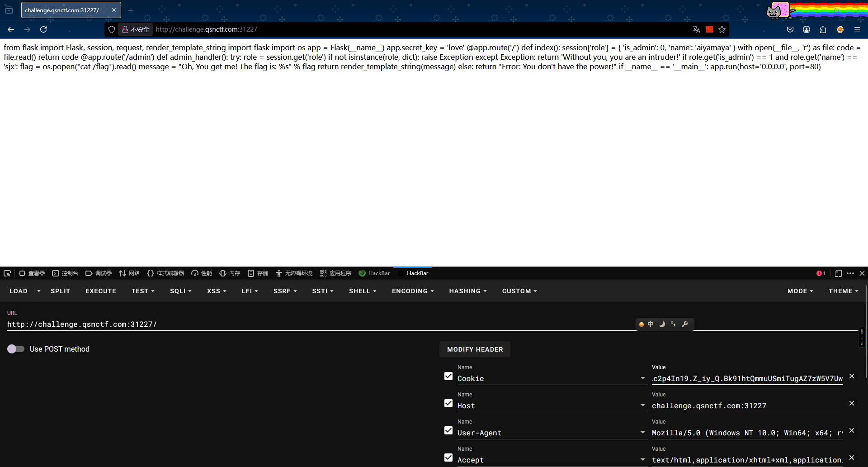Open the Pocket save icon

(x=790, y=29)
